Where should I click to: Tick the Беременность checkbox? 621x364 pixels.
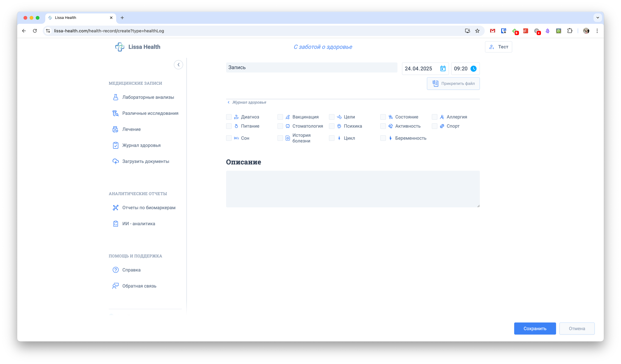tap(383, 138)
